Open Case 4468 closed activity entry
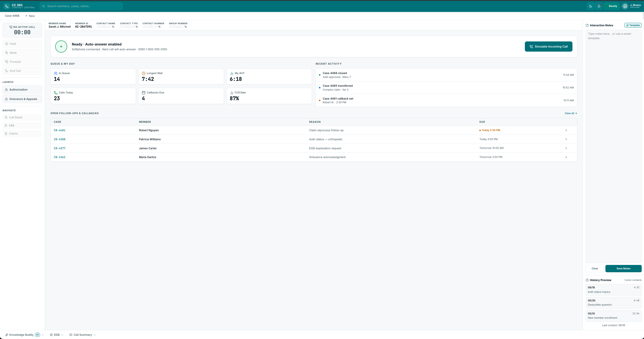Screen dimensions: 644x339 point(446,75)
